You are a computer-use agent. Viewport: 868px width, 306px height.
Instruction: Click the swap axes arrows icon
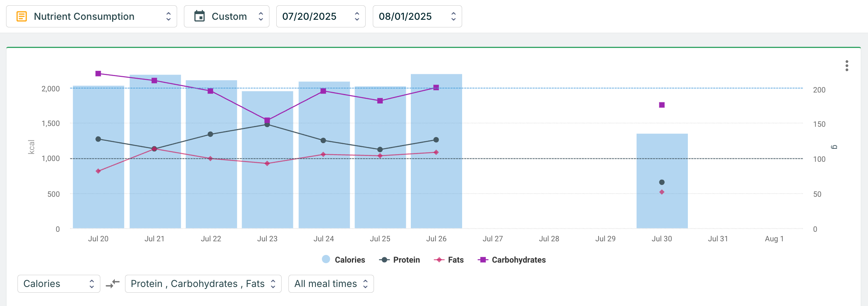112,284
